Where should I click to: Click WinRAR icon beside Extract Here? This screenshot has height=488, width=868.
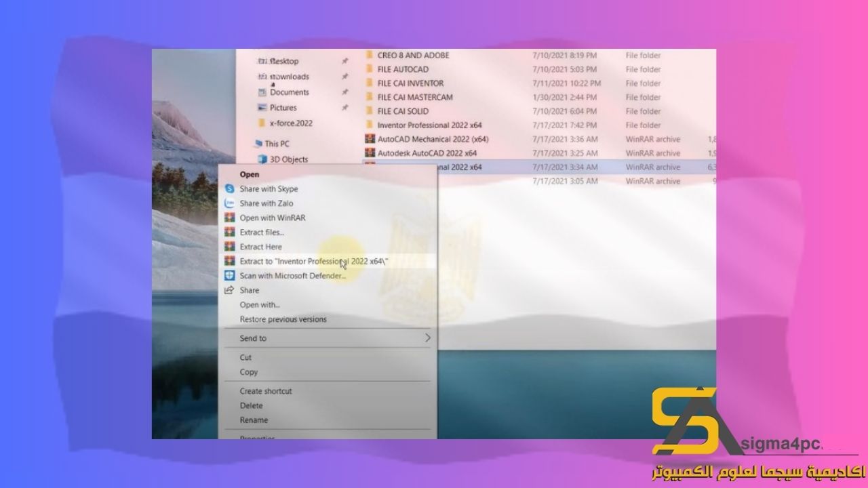point(229,247)
